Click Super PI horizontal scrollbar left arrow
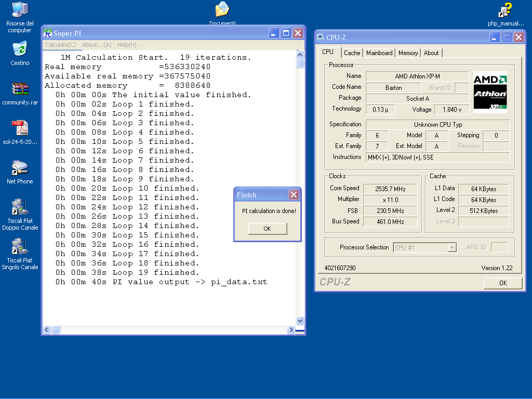 click(47, 330)
